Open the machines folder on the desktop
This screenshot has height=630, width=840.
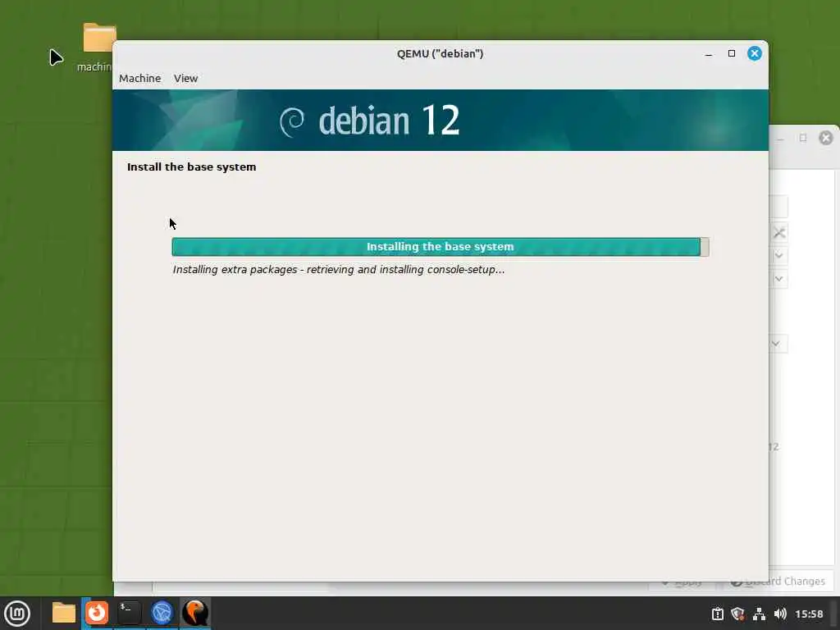[99, 47]
